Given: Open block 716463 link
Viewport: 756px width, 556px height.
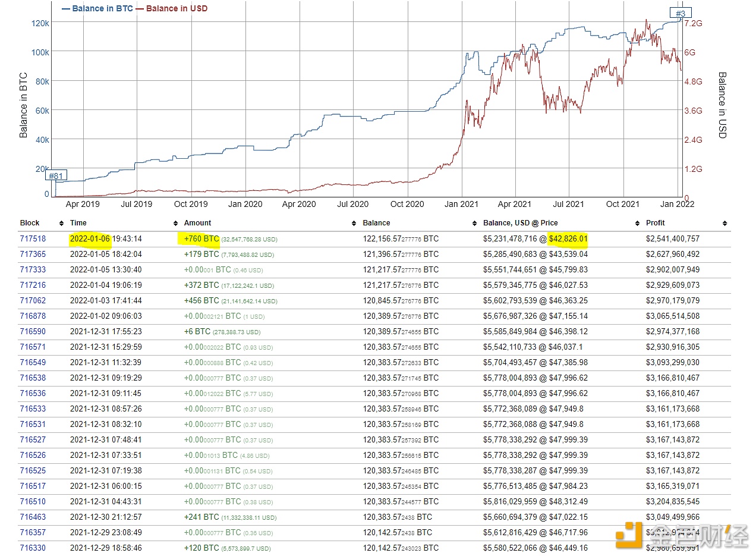Looking at the screenshot, I should click(x=33, y=517).
